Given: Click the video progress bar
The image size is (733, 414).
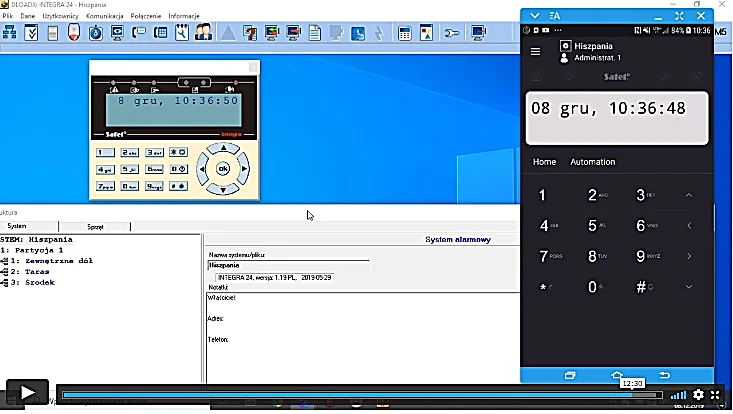Looking at the screenshot, I should click(x=362, y=395).
